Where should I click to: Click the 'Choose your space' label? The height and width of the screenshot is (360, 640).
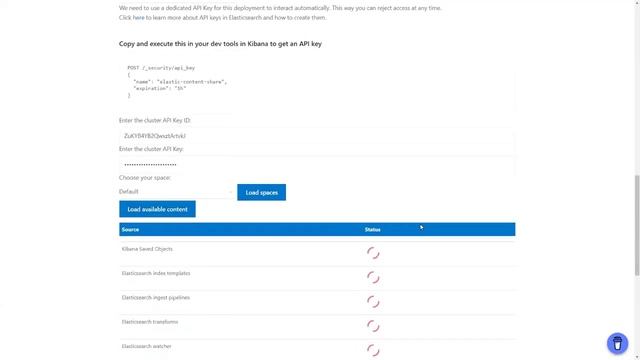144,178
